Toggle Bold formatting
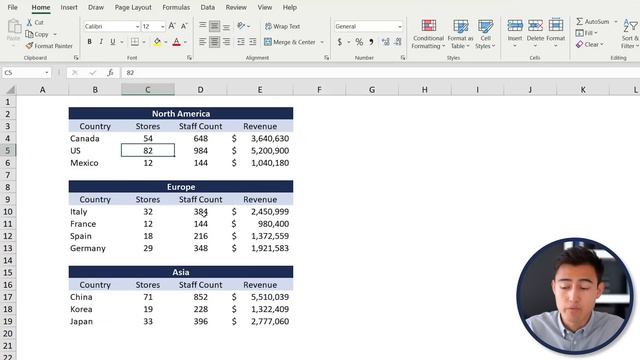Image resolution: width=640 pixels, height=360 pixels. (x=89, y=42)
